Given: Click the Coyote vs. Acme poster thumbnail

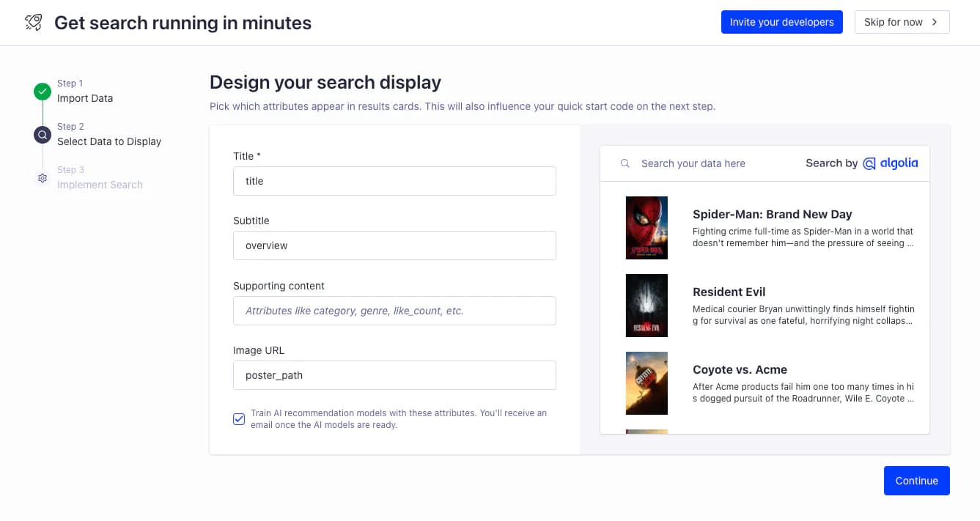Looking at the screenshot, I should (646, 383).
